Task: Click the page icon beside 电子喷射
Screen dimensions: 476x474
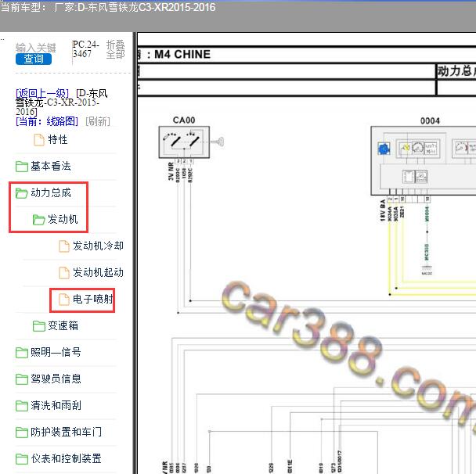Action: (63, 300)
